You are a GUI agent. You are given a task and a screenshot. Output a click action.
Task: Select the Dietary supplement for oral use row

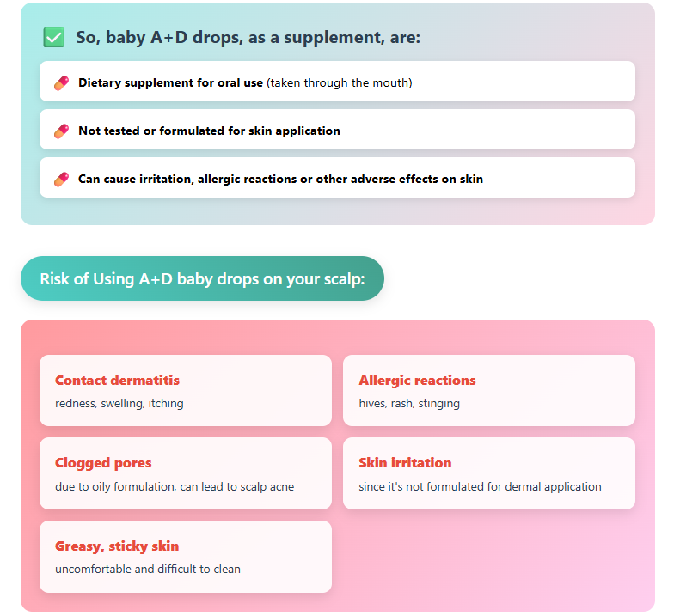coord(337,82)
